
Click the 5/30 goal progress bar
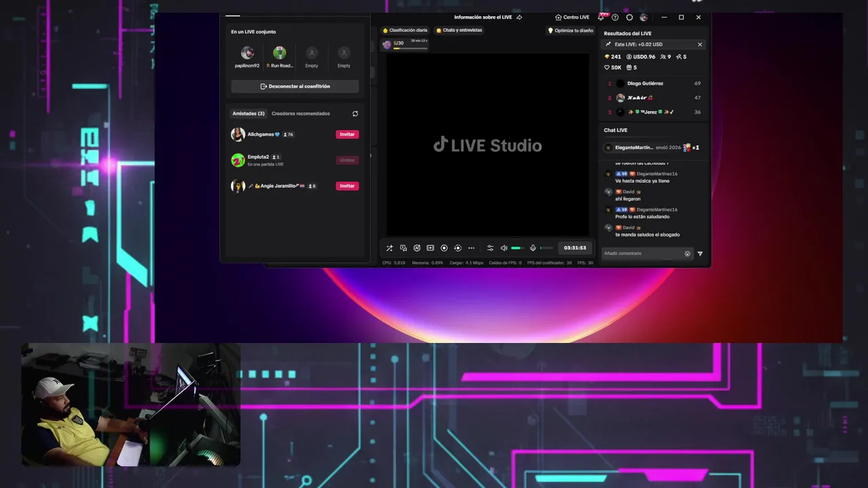point(406,45)
